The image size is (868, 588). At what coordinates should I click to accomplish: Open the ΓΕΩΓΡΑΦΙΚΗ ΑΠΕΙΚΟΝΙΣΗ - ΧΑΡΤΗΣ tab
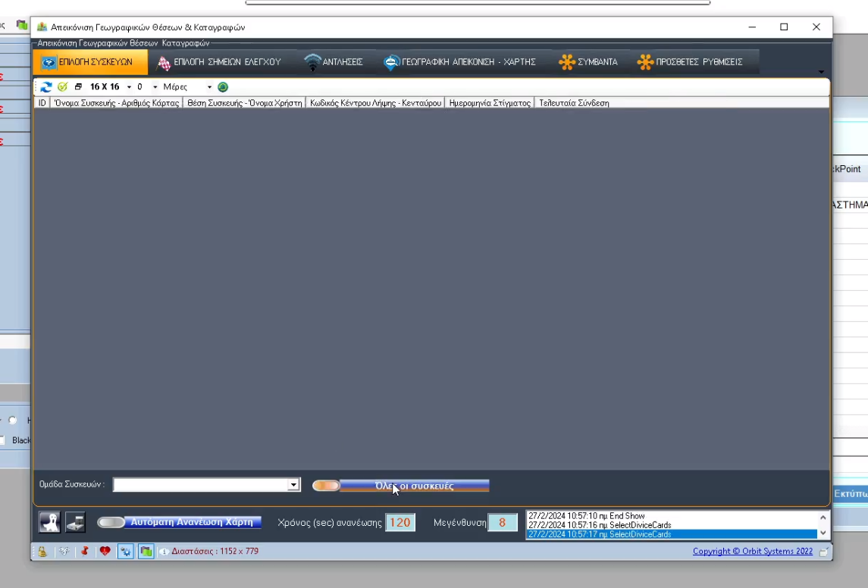pos(459,62)
